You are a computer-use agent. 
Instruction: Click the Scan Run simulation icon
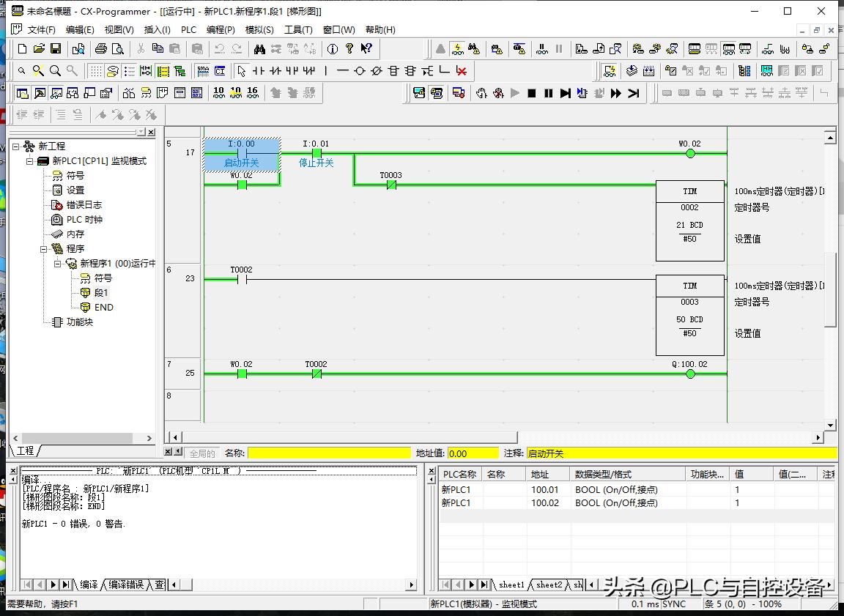tap(634, 93)
